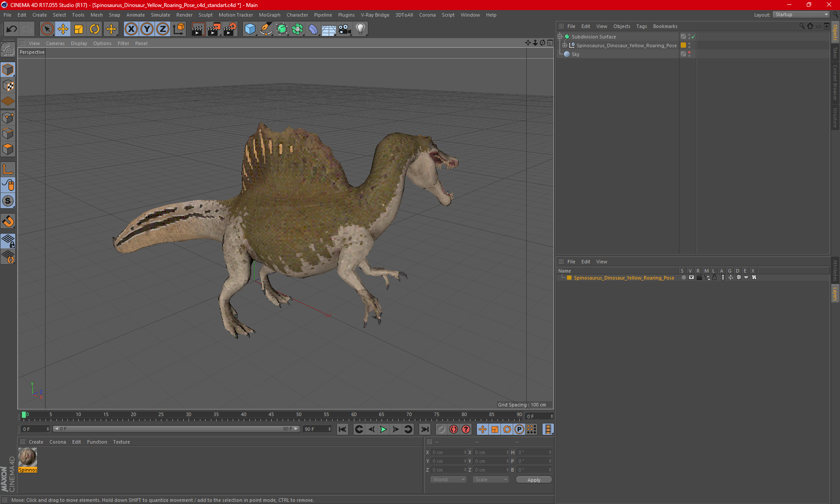Expand the Spinosaurus object hierarchy
Screen dimensions: 840x504
[565, 45]
